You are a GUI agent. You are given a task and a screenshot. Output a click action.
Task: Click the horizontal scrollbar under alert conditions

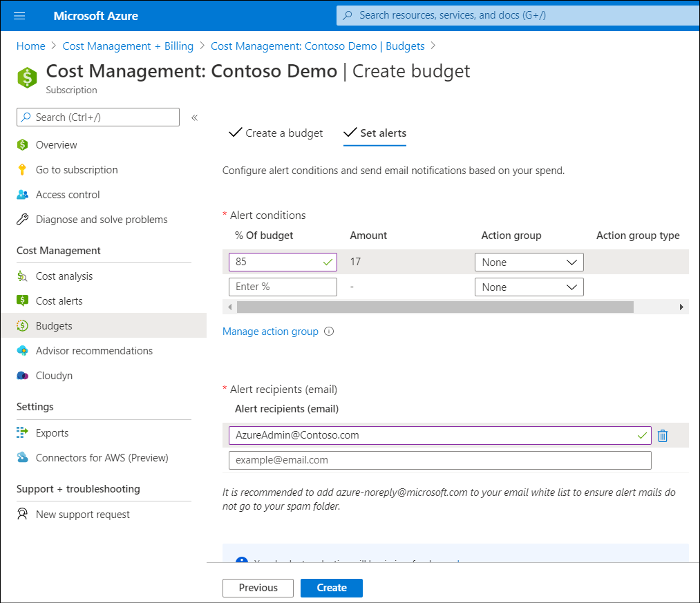pos(435,307)
